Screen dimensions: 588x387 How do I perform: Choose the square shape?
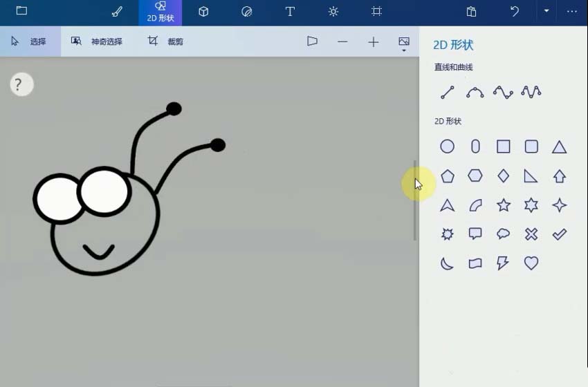pyautogui.click(x=503, y=147)
